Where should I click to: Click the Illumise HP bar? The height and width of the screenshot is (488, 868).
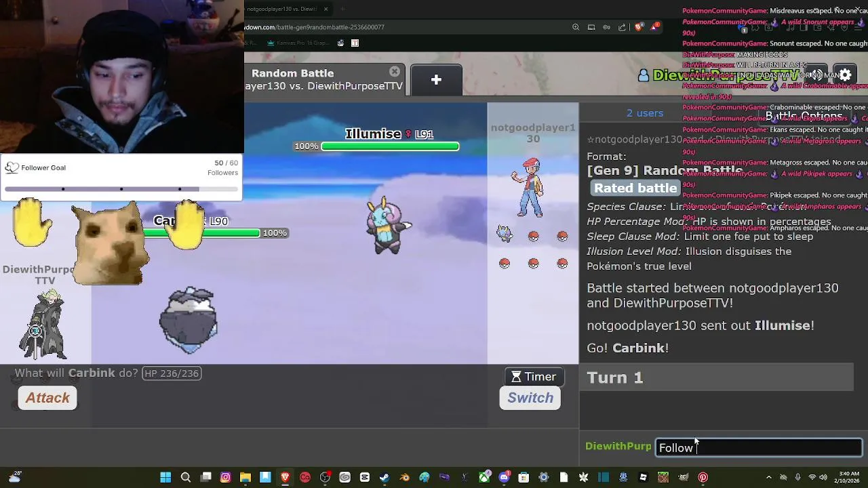(390, 146)
